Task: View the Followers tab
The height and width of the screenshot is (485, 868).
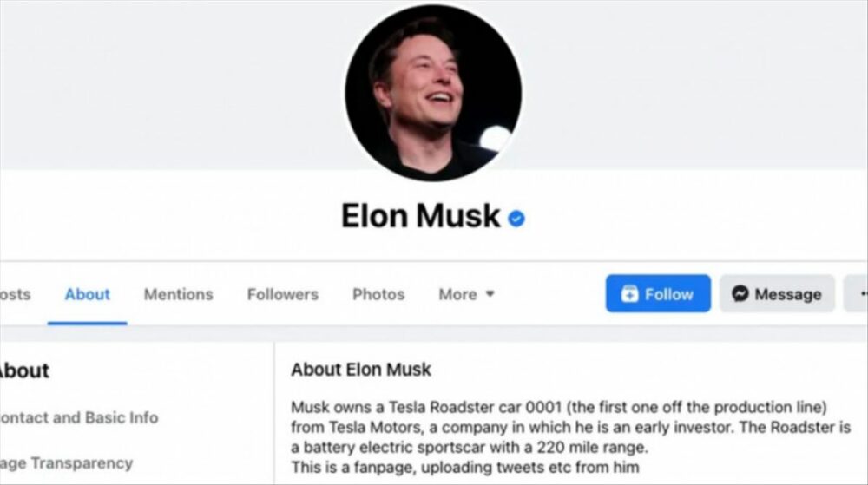Action: coord(283,294)
